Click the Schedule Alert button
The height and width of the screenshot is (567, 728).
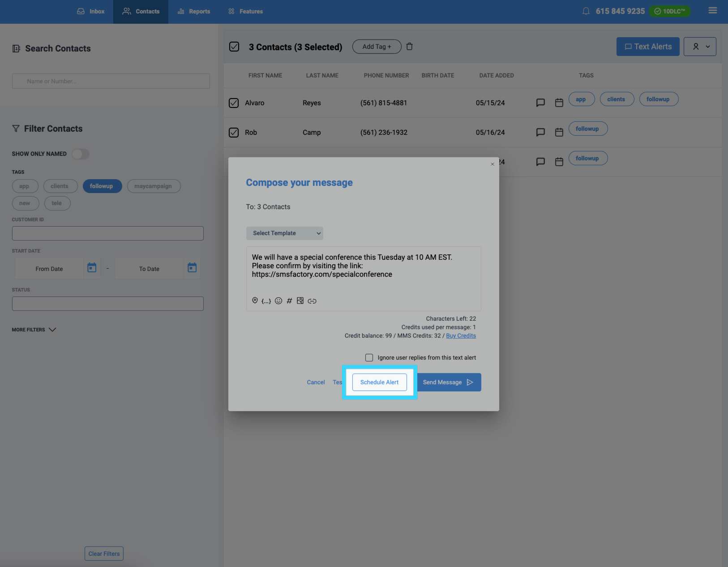tap(379, 382)
